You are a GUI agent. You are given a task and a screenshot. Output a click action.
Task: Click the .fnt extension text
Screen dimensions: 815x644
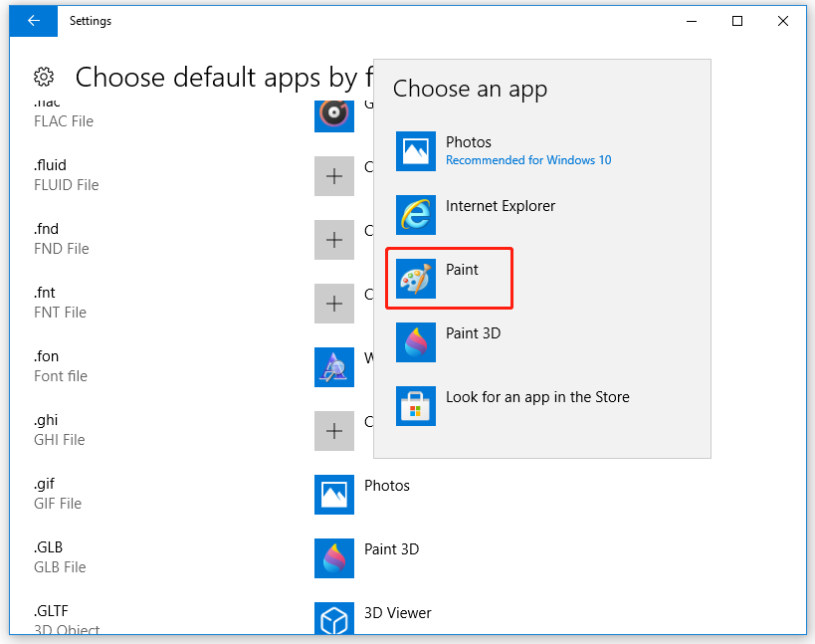coord(45,293)
